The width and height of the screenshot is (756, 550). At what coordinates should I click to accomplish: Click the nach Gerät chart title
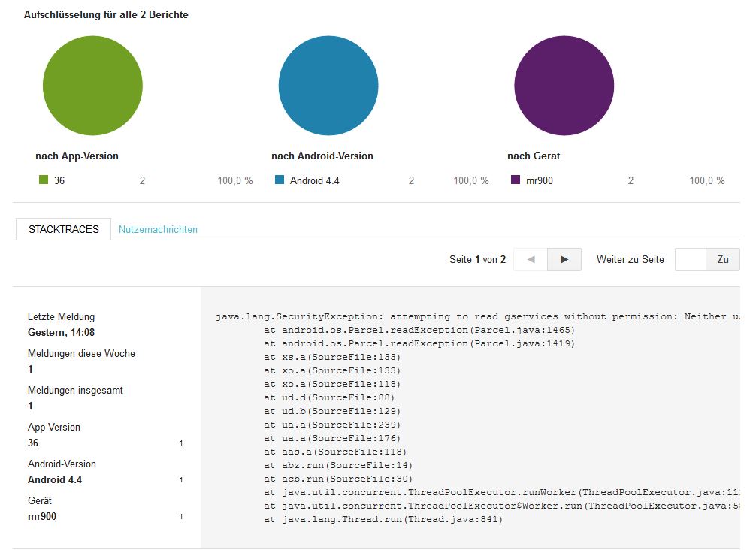(534, 156)
